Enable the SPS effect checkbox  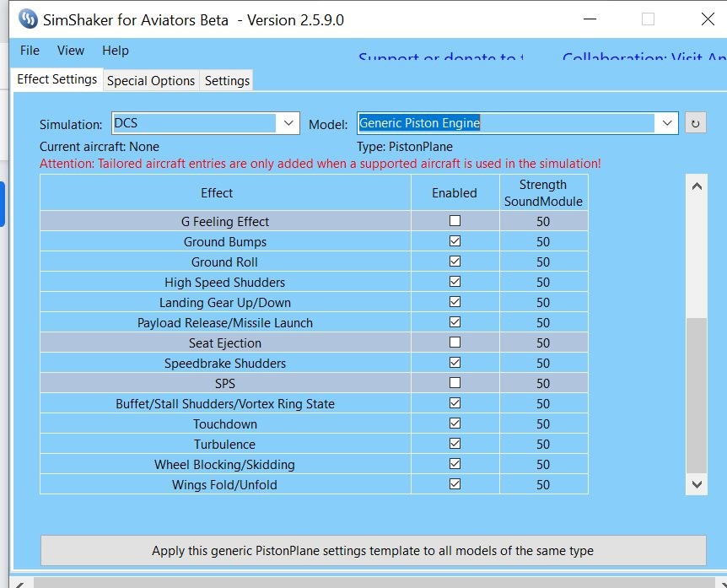pyautogui.click(x=455, y=383)
